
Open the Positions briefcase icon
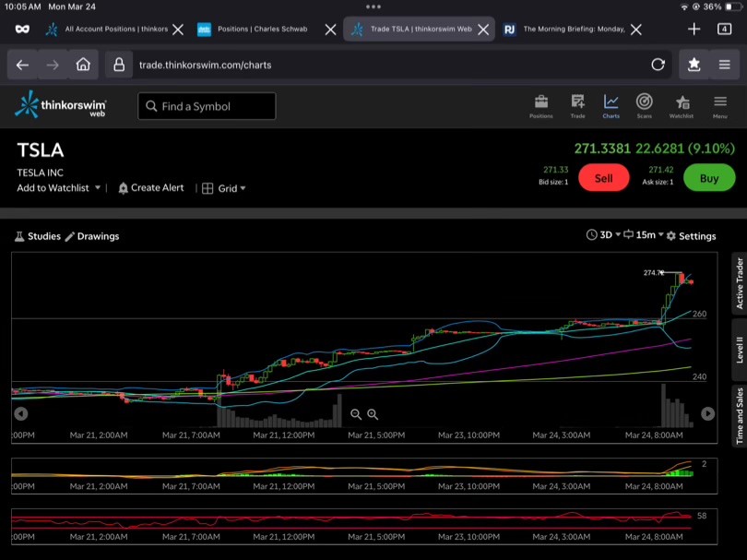(x=541, y=106)
